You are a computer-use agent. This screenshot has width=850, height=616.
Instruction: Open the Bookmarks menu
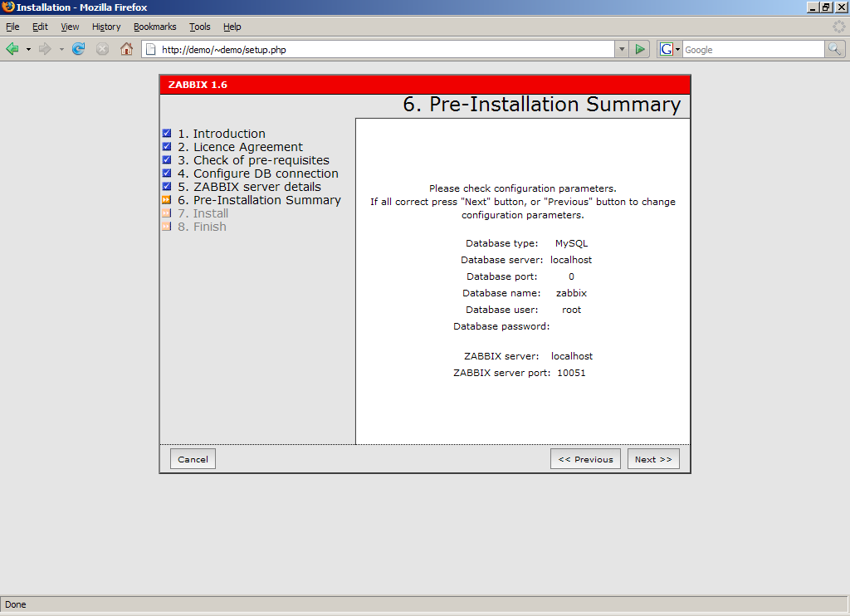click(x=155, y=27)
